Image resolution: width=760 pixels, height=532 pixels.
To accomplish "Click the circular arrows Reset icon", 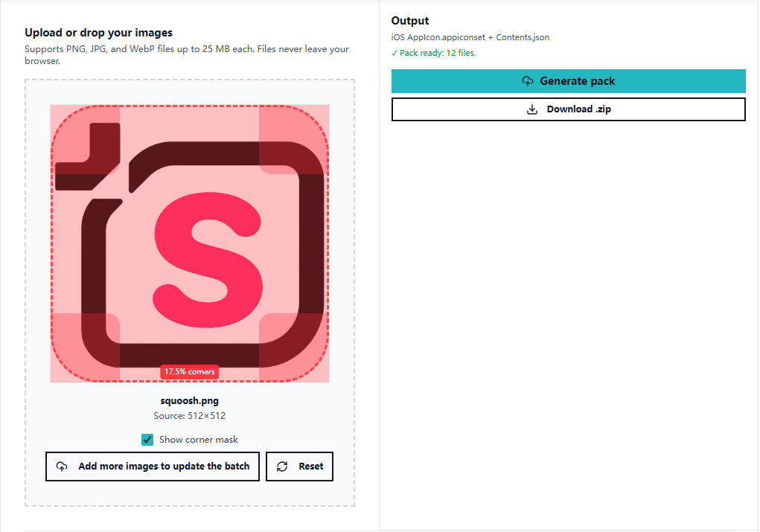I will (282, 467).
